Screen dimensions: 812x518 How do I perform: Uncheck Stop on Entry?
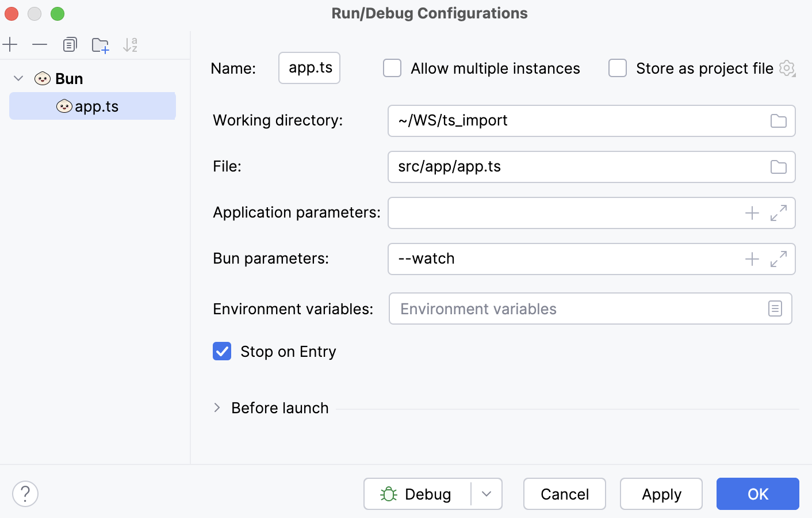click(x=222, y=351)
